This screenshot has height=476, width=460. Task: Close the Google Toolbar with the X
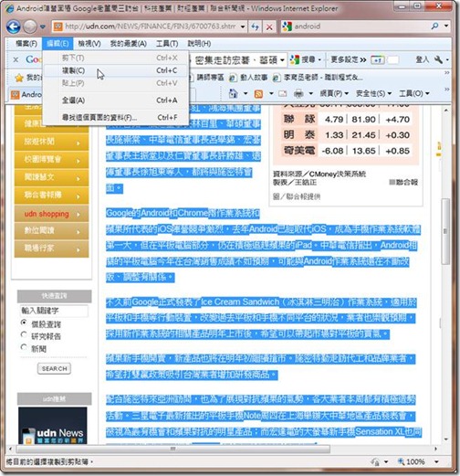tap(16, 59)
